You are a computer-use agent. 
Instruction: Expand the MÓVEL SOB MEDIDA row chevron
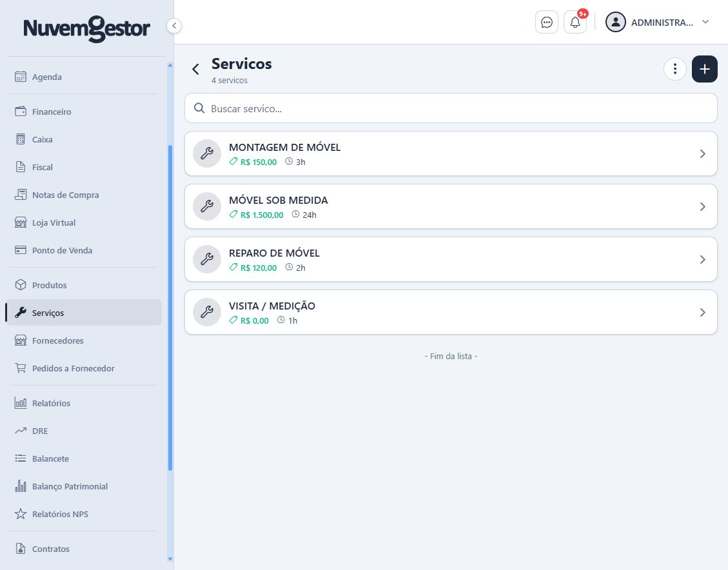click(702, 206)
